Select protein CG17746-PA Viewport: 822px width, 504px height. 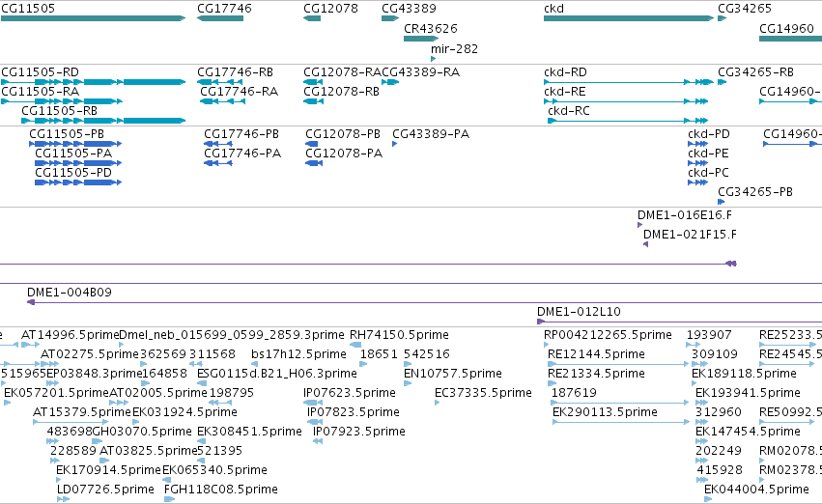[x=218, y=163]
